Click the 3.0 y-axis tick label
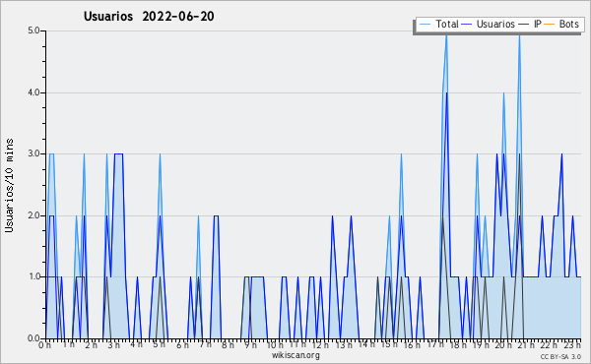This screenshot has width=591, height=364. [x=33, y=153]
